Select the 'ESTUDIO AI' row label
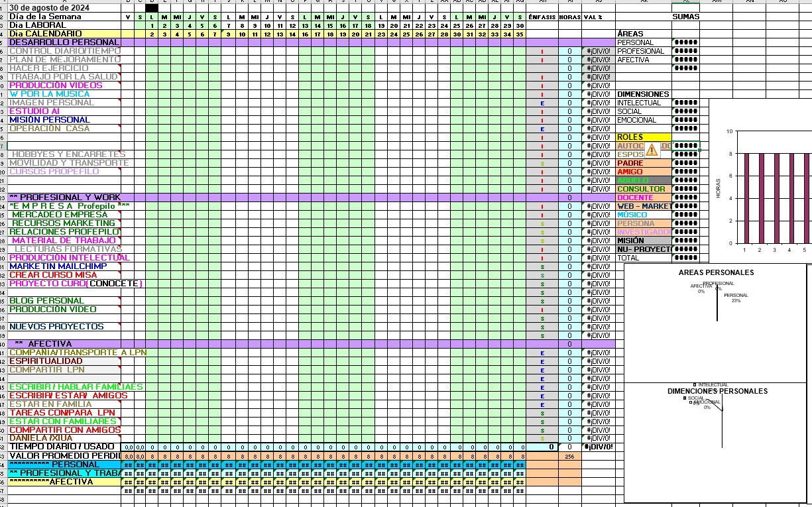The image size is (812, 507). pos(34,111)
